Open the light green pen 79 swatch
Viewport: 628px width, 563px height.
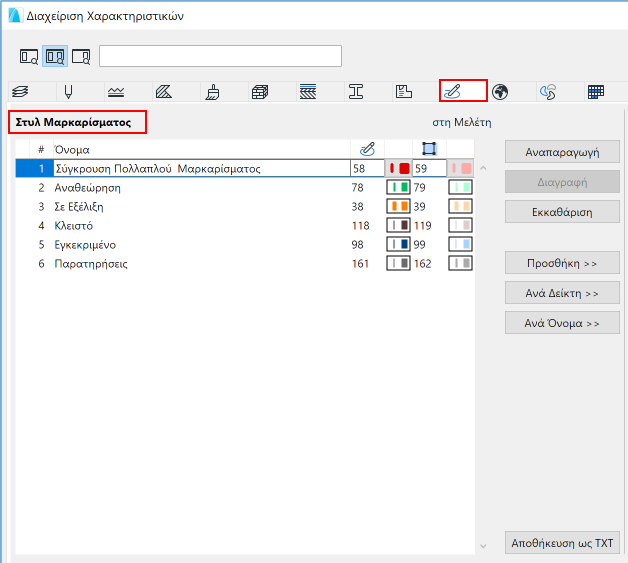coord(460,187)
